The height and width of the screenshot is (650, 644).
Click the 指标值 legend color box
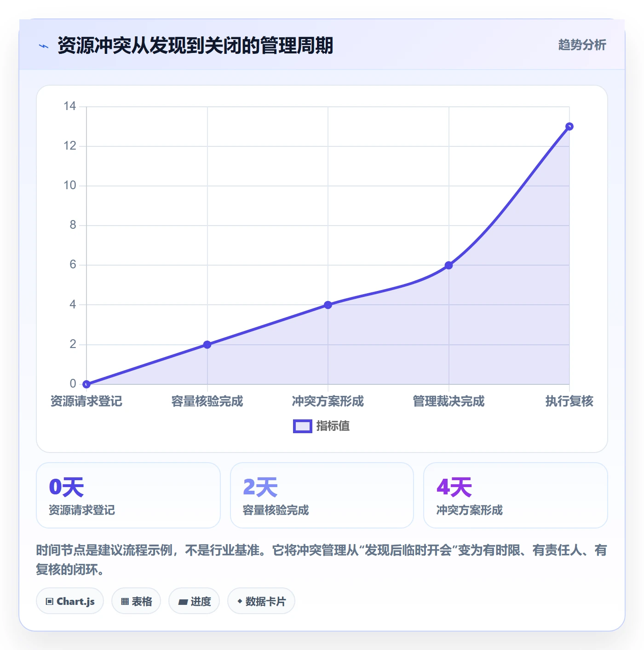(302, 426)
